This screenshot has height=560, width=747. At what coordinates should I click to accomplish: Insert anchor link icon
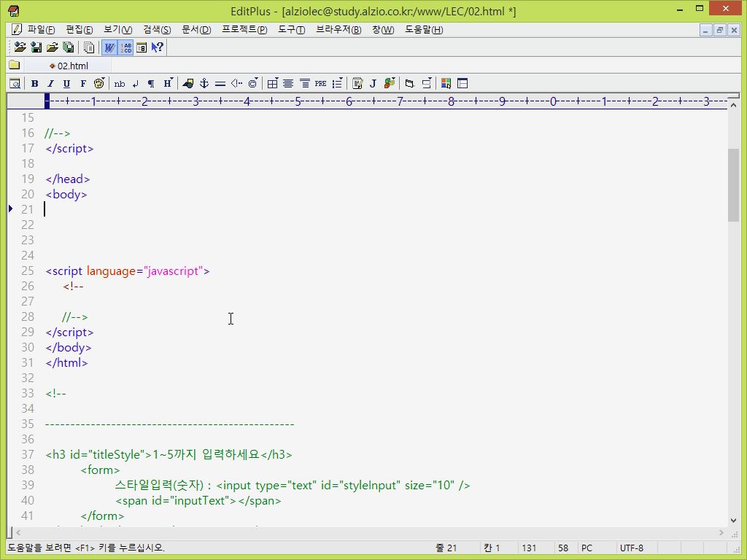coord(204,83)
